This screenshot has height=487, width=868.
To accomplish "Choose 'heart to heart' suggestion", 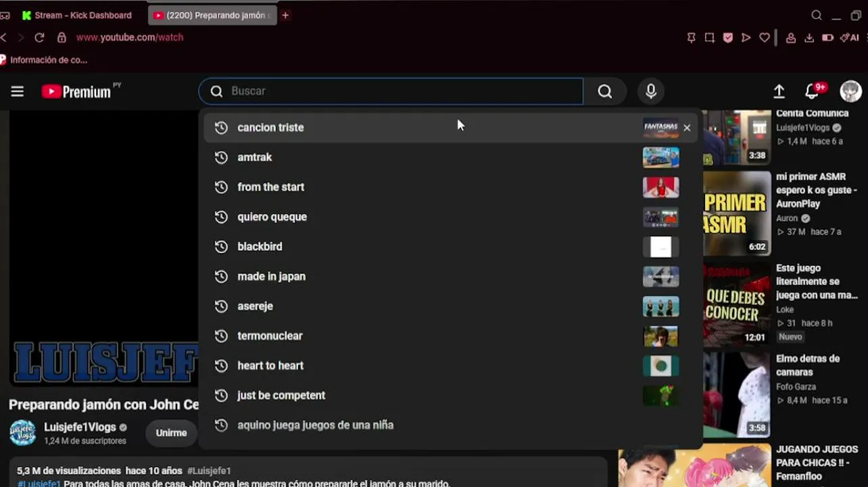I will [451, 366].
